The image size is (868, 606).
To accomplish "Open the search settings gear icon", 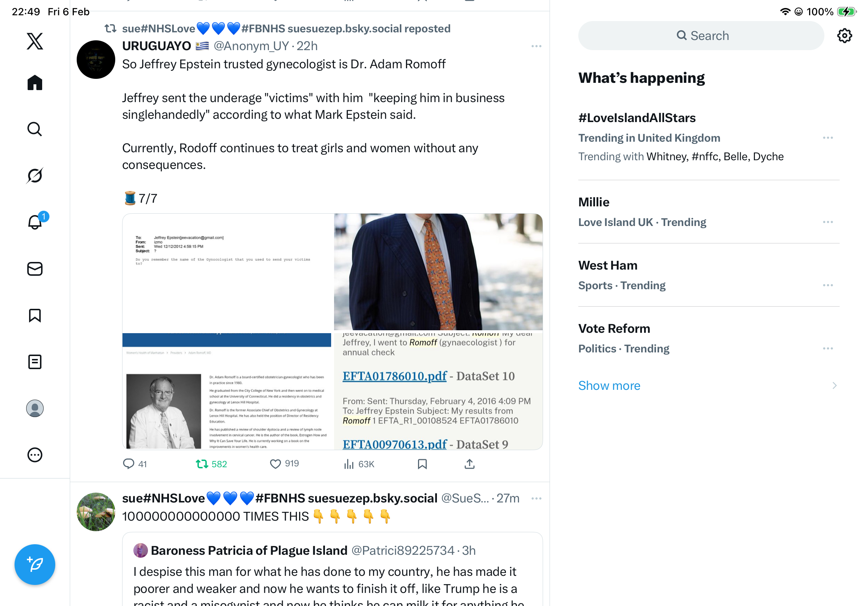I will click(844, 36).
